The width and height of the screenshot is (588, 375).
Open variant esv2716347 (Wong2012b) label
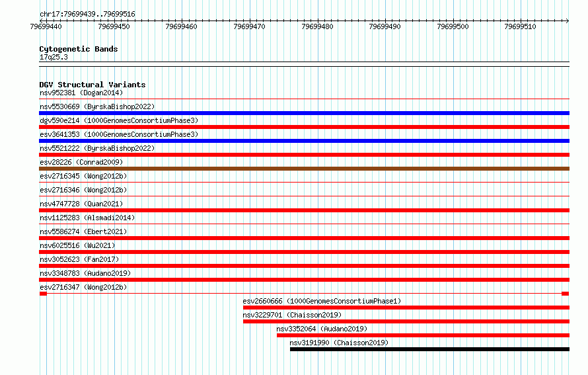[x=83, y=287]
